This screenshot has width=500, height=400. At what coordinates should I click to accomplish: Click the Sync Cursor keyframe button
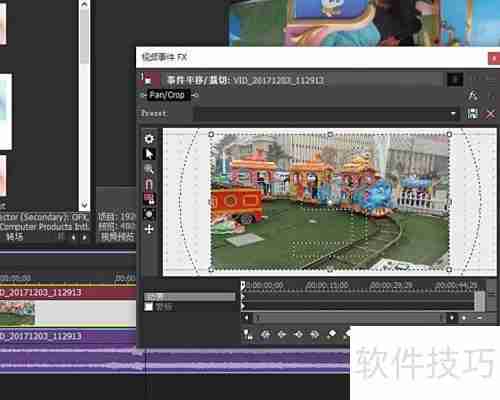point(248,334)
